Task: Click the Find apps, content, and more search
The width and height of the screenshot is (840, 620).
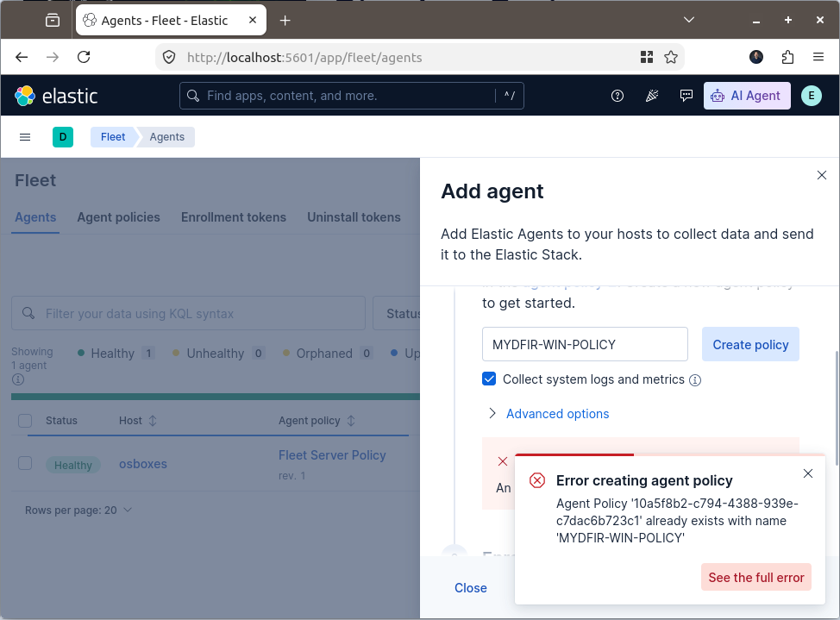Action: point(351,96)
